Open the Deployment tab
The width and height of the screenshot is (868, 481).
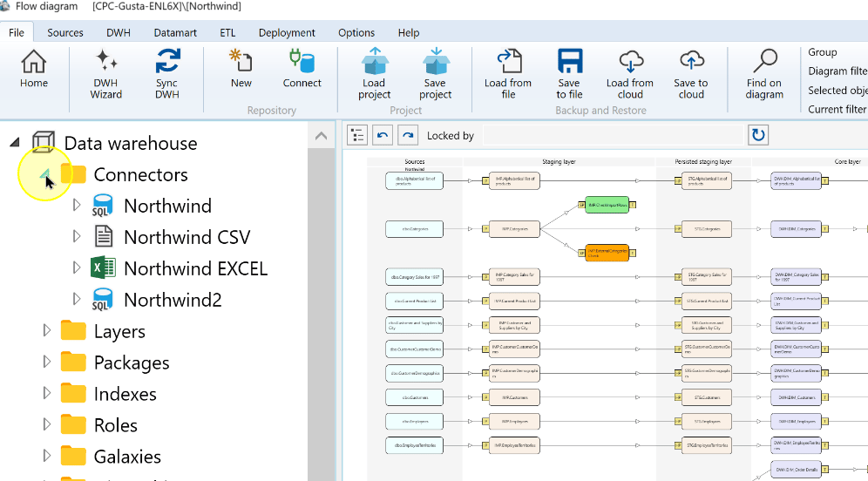point(287,32)
